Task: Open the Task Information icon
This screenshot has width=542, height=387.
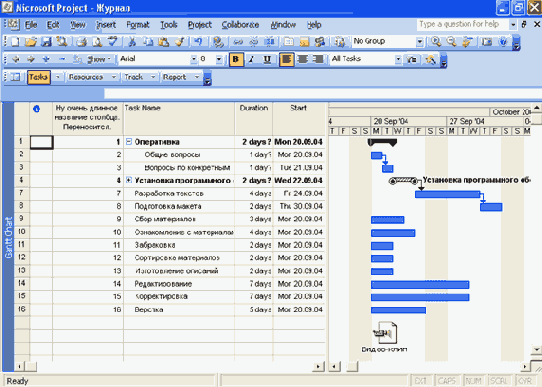Action: coord(289,42)
